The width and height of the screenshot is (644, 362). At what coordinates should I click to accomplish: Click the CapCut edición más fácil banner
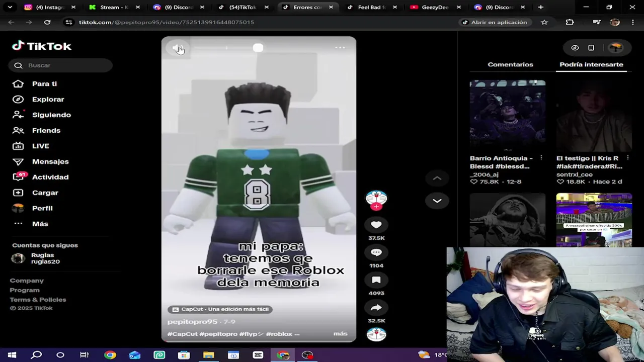coord(221,309)
